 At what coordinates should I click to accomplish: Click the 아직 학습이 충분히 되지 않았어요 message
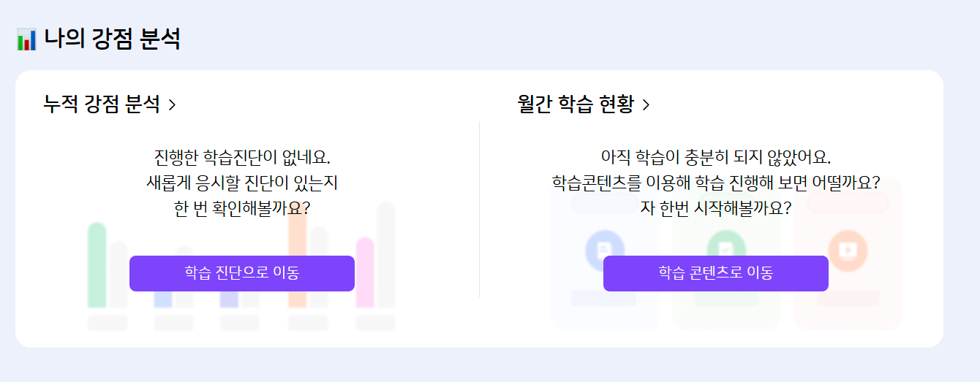[x=715, y=157]
